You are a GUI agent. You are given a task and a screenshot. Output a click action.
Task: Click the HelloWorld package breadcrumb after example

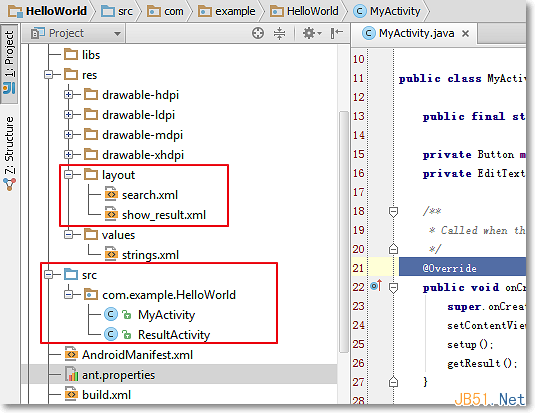304,11
